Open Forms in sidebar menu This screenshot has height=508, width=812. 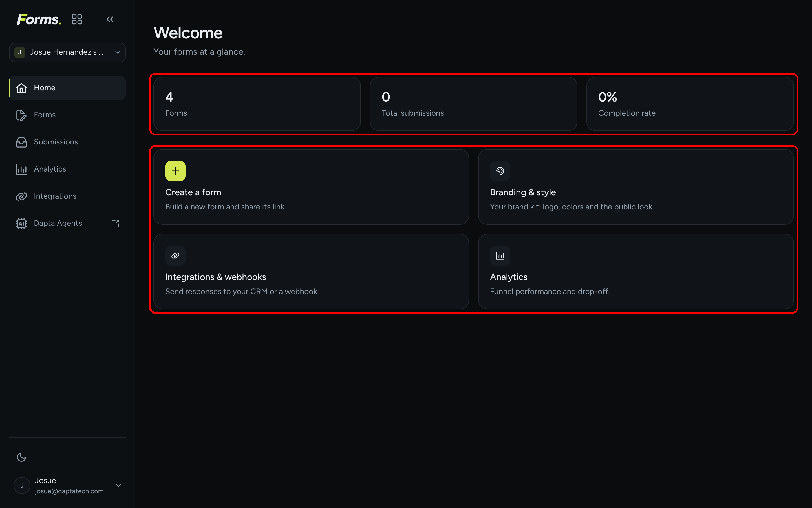tap(67, 115)
